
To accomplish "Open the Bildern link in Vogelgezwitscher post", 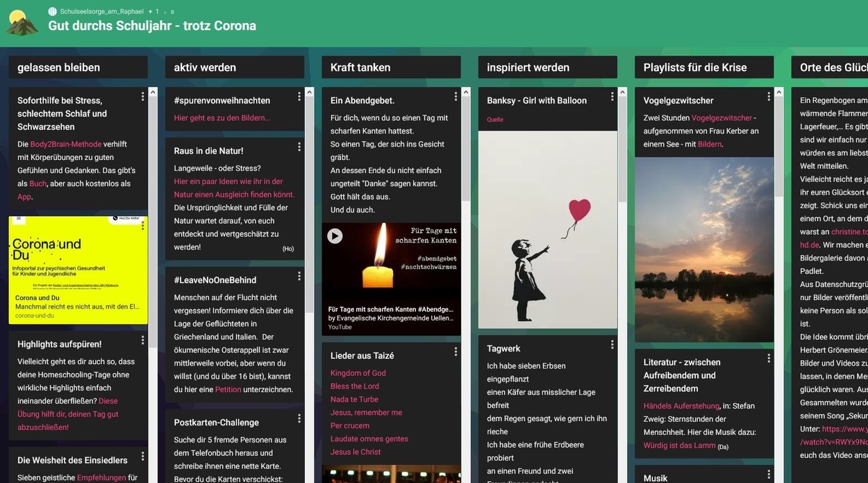I will point(709,145).
